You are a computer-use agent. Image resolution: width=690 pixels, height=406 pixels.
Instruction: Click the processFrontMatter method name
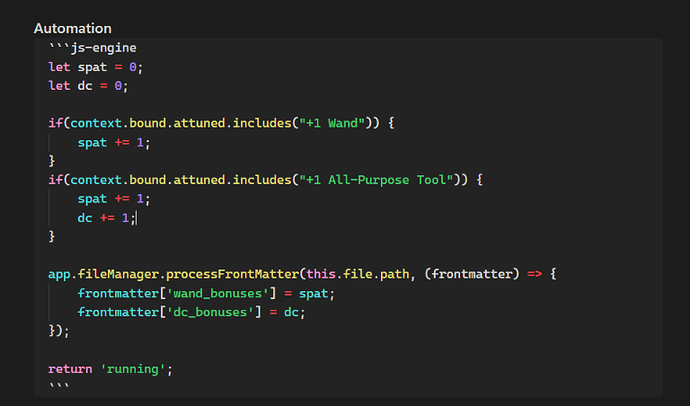click(233, 274)
